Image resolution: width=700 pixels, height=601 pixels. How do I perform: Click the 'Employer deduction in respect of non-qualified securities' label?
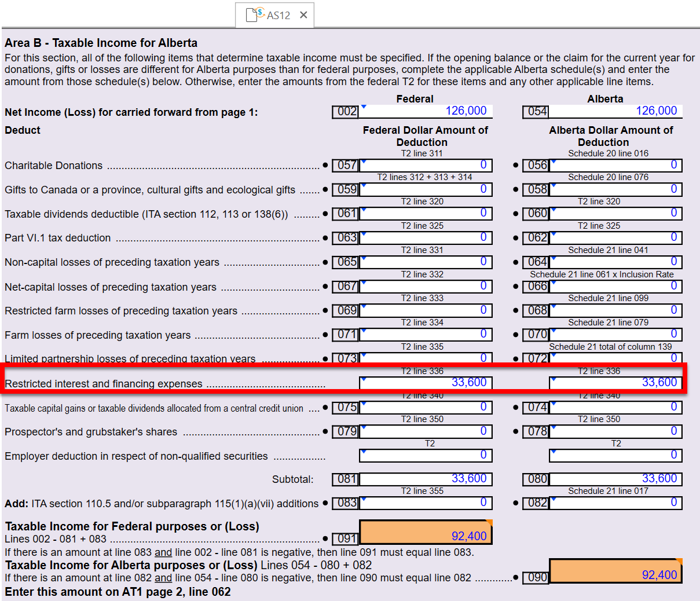tap(136, 456)
